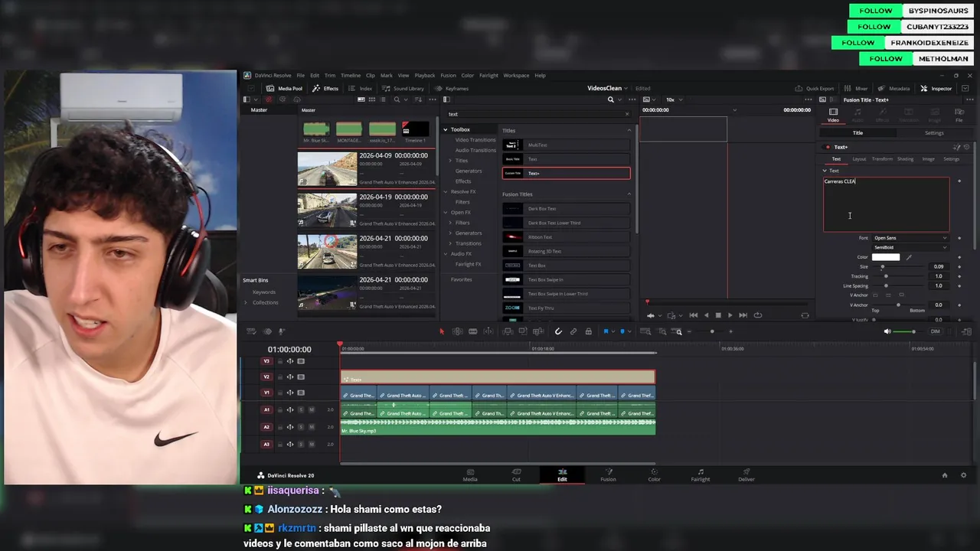Pick color with the eyedropper icon

pos(909,257)
